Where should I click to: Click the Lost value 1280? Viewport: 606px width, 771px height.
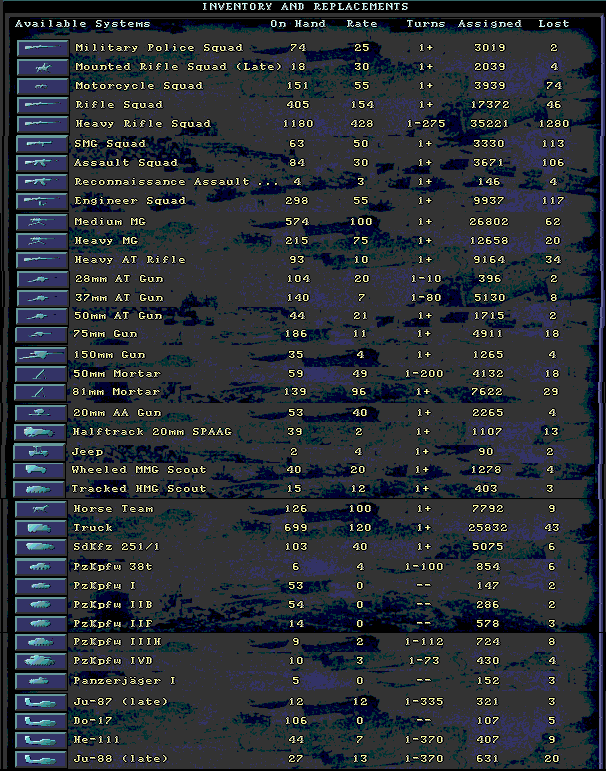554,124
